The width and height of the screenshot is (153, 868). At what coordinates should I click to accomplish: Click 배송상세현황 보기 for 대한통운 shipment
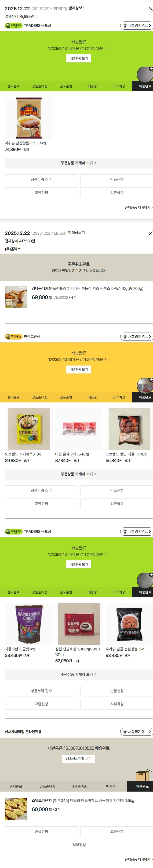coord(79,758)
